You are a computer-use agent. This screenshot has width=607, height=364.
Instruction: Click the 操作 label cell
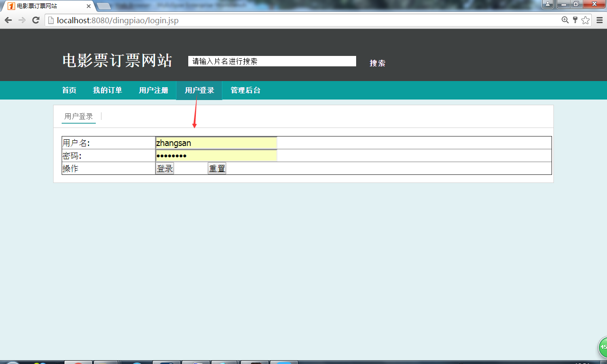[x=109, y=168]
